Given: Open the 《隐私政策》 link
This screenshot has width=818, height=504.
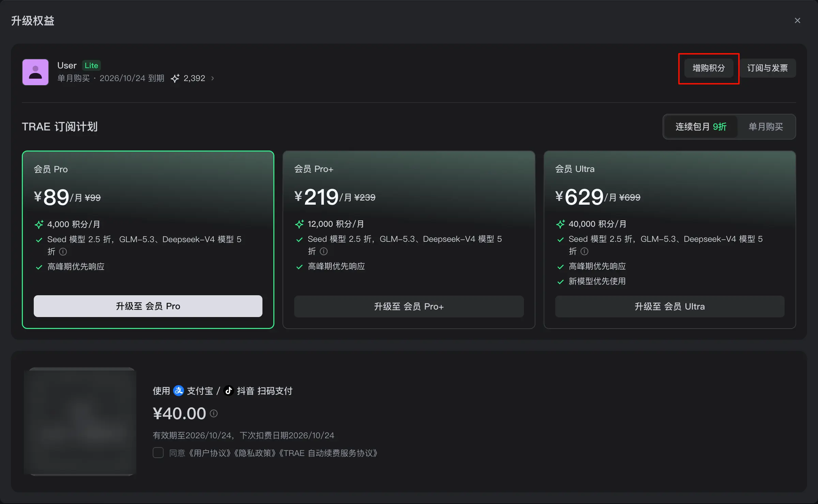Looking at the screenshot, I should [x=254, y=453].
